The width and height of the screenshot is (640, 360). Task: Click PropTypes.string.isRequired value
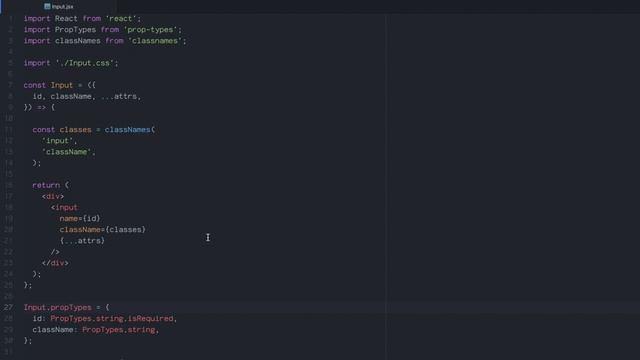[112, 318]
